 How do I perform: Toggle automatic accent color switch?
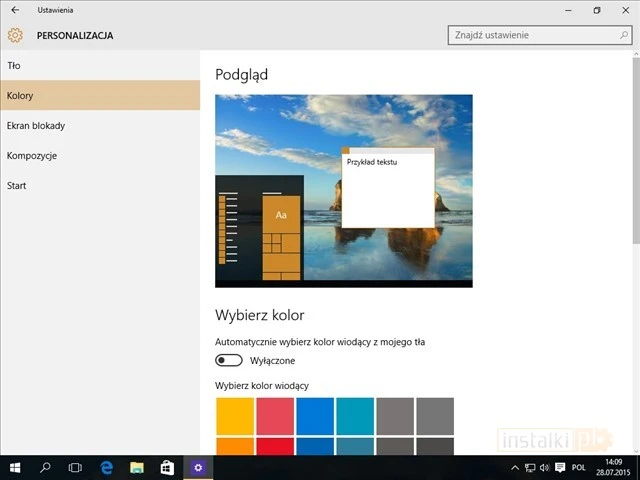point(229,360)
